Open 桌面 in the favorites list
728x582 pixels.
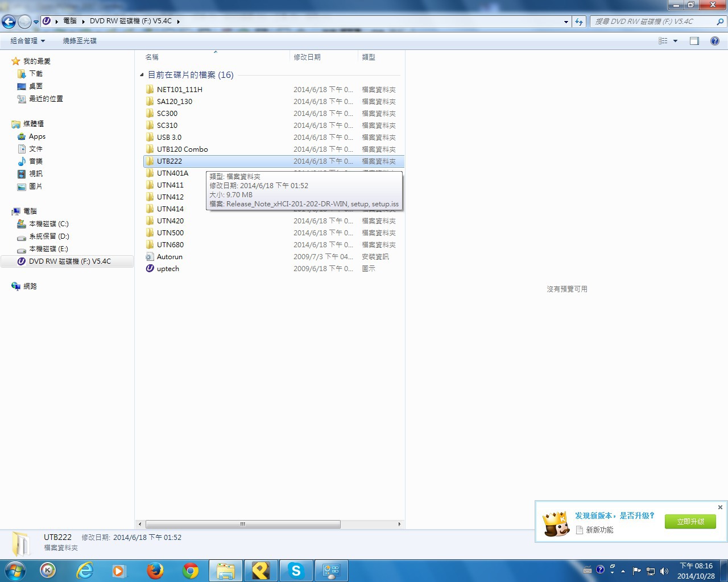click(36, 86)
